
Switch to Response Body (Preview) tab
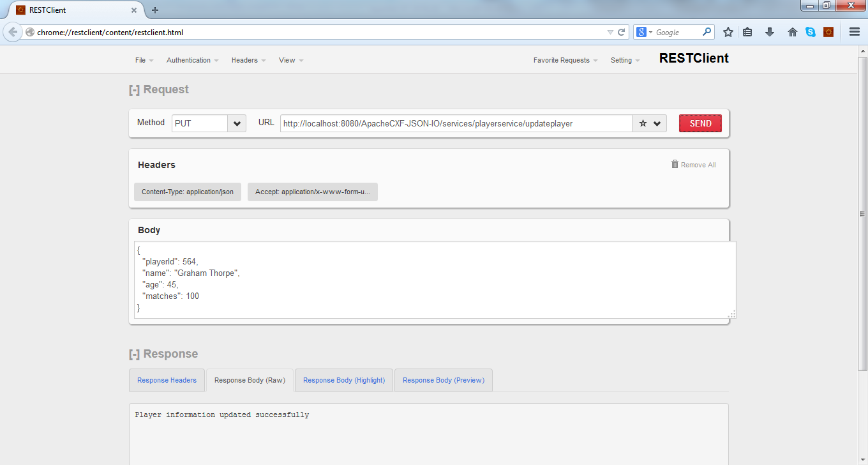(444, 380)
